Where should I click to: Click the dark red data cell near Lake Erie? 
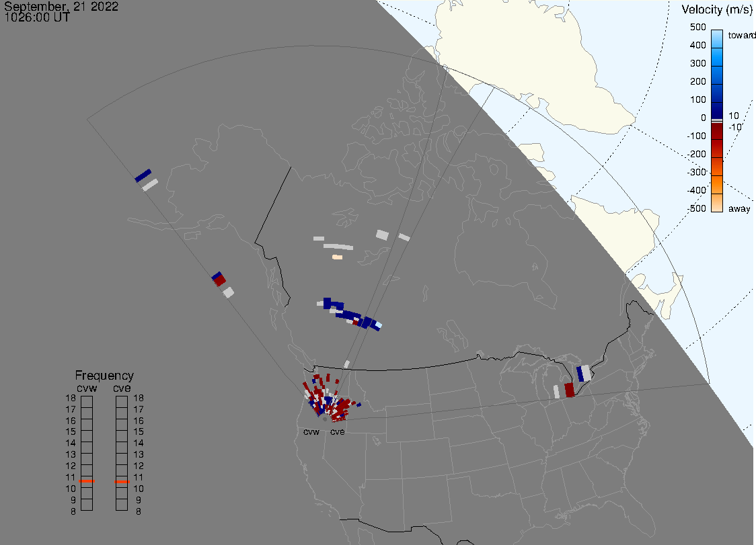point(570,390)
